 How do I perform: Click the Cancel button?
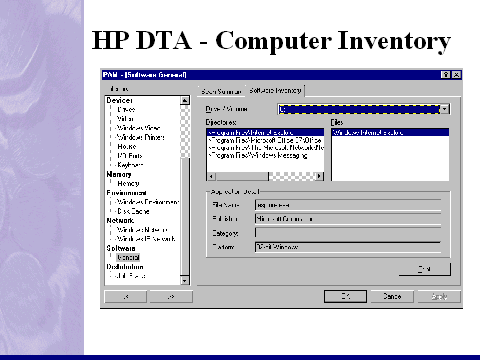(392, 296)
